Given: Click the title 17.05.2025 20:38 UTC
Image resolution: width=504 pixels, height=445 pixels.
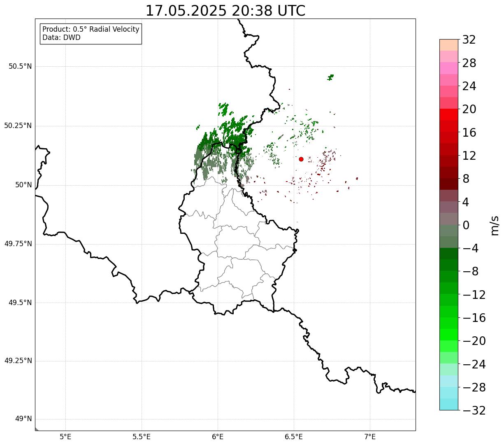Looking at the screenshot, I should coord(225,11).
